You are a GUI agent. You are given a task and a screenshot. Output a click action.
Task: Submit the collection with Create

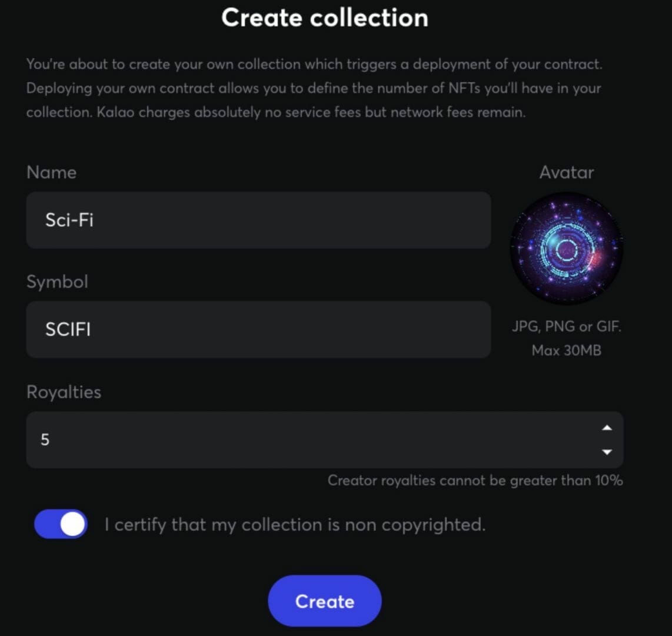324,601
